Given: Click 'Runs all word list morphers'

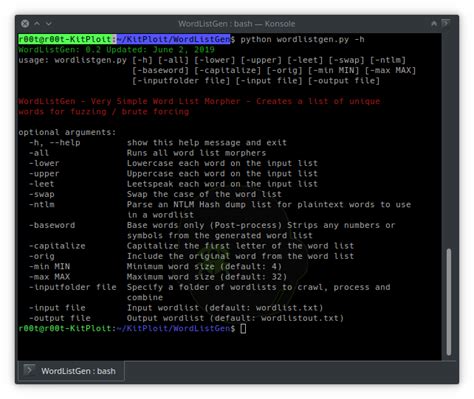Looking at the screenshot, I should point(196,153).
